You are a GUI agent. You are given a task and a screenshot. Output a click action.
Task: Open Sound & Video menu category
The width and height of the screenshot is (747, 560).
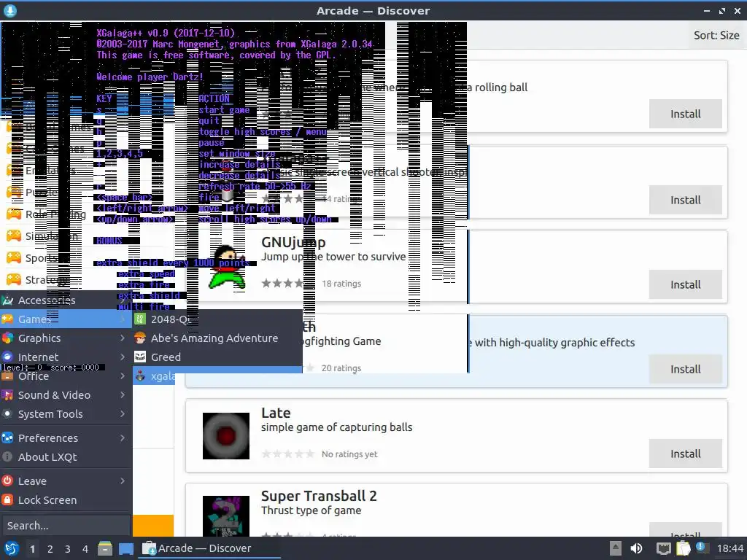66,395
